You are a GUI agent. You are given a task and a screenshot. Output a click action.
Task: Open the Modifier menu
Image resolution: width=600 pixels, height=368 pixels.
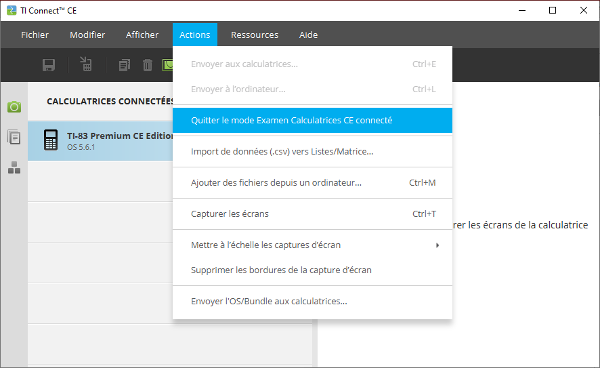[x=87, y=35]
